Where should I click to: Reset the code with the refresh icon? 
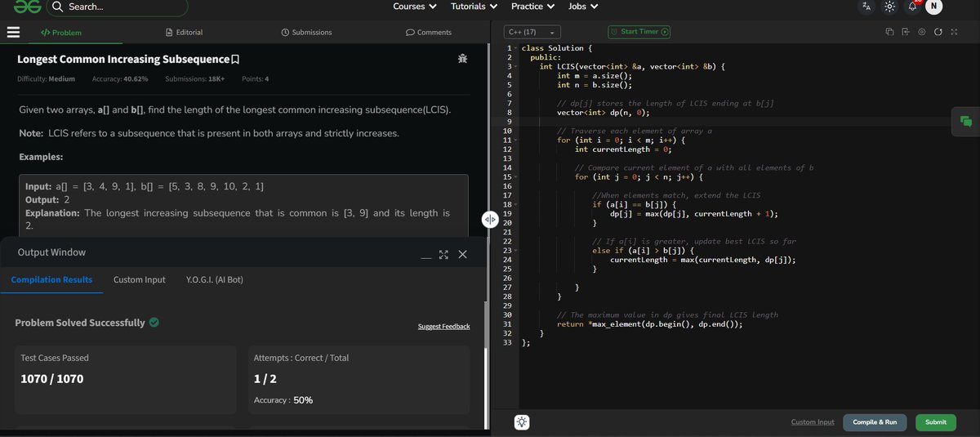[938, 32]
